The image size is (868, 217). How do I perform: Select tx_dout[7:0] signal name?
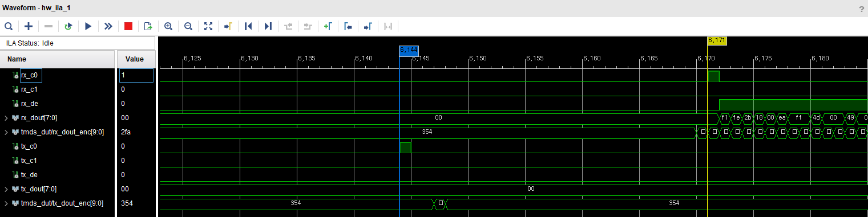(39, 189)
